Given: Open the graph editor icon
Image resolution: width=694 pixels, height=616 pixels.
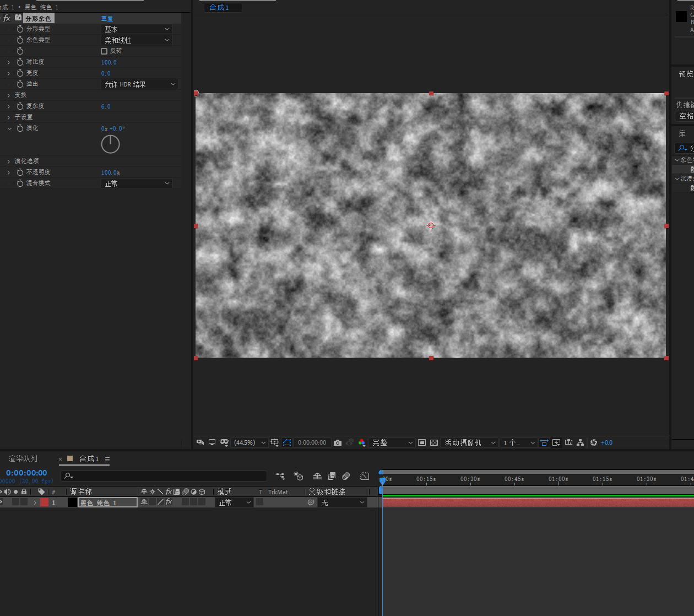Looking at the screenshot, I should pyautogui.click(x=365, y=476).
